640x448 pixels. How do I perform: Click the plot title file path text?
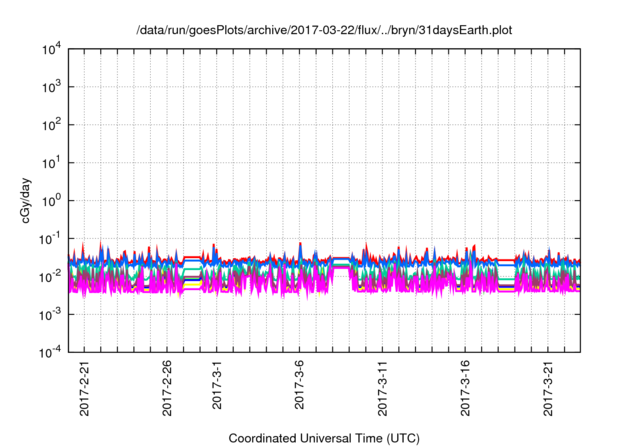pyautogui.click(x=325, y=30)
